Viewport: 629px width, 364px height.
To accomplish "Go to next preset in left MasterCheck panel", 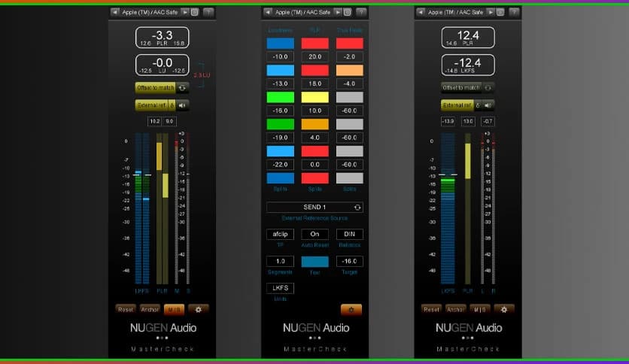I will click(x=185, y=13).
